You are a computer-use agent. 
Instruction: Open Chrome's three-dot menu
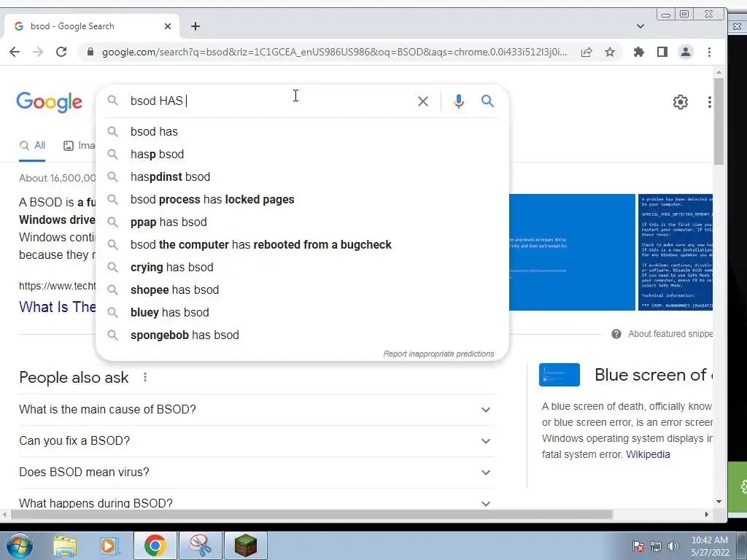pos(709,52)
